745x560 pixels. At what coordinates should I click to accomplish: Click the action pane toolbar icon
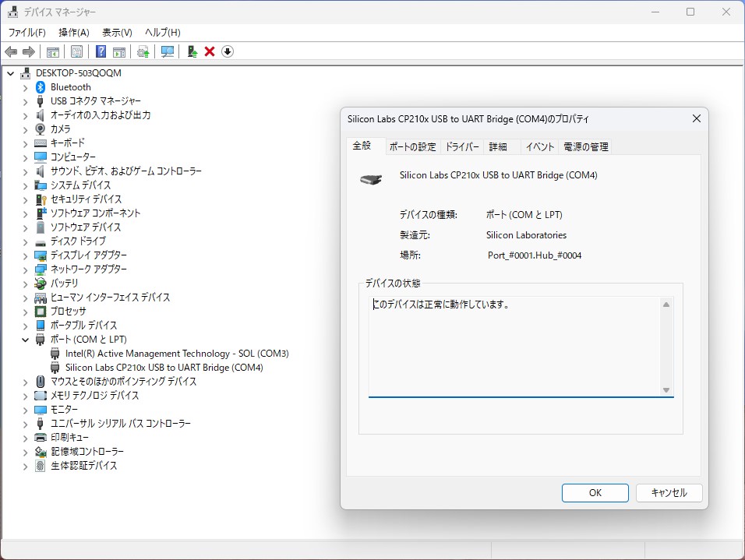pyautogui.click(x=119, y=51)
